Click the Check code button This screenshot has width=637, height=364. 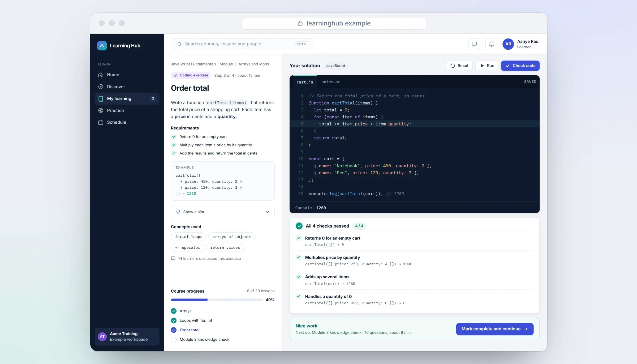click(x=520, y=66)
